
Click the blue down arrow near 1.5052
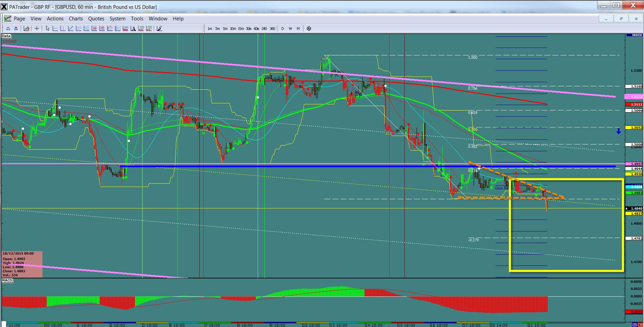pyautogui.click(x=619, y=131)
